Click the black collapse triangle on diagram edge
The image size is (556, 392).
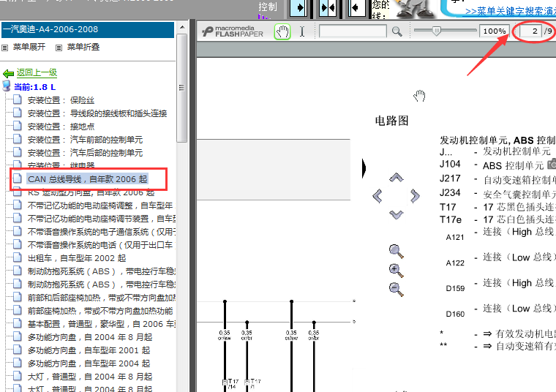click(364, 168)
